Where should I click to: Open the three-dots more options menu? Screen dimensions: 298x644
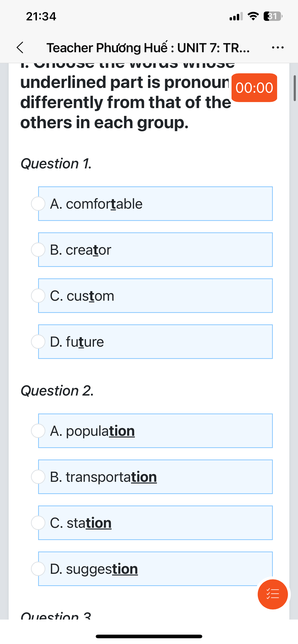pyautogui.click(x=278, y=47)
